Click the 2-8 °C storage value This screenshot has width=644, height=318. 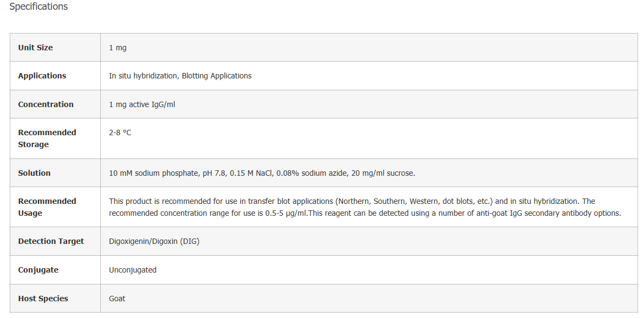click(x=120, y=132)
